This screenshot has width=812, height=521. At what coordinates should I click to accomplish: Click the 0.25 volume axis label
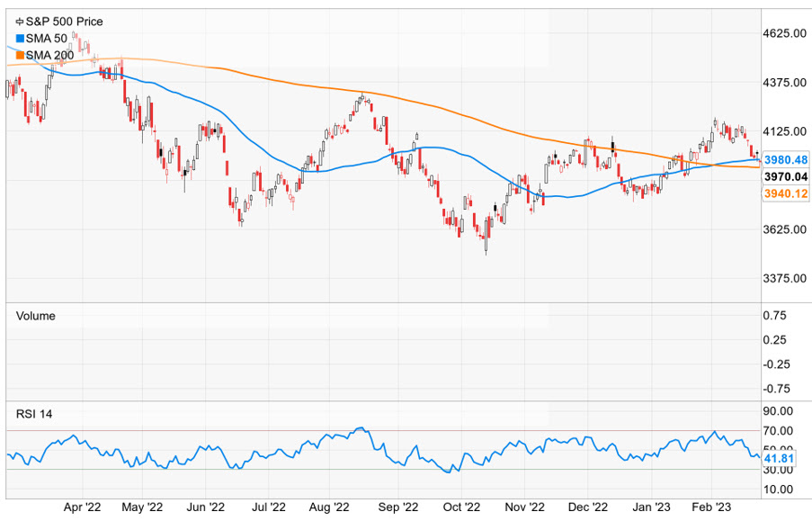tap(775, 340)
